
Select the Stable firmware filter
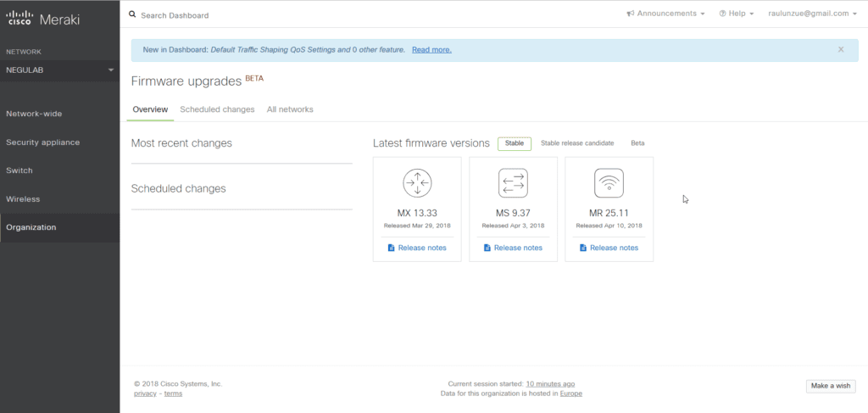(x=515, y=143)
